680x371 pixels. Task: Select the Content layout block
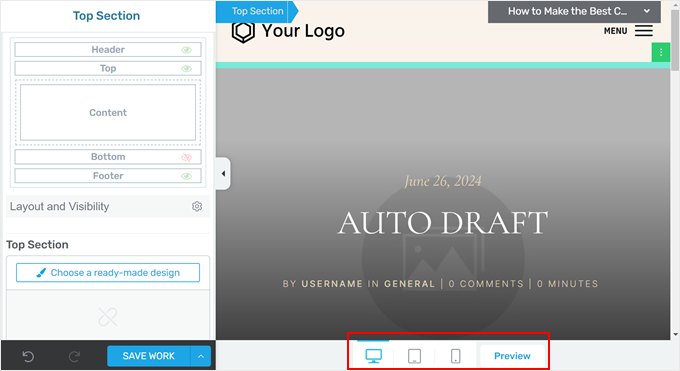(108, 112)
